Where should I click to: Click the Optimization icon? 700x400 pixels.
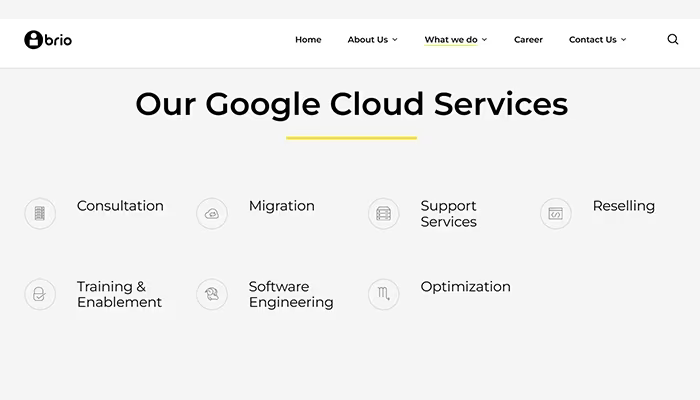coord(384,294)
